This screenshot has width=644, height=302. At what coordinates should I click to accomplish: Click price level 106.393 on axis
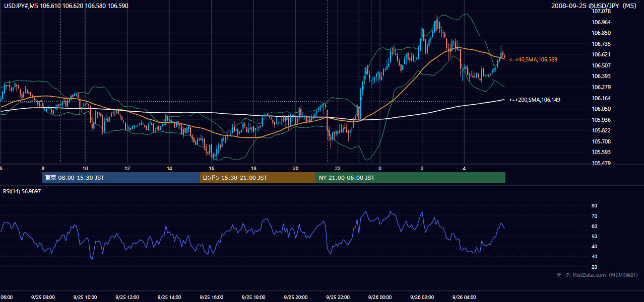click(602, 76)
